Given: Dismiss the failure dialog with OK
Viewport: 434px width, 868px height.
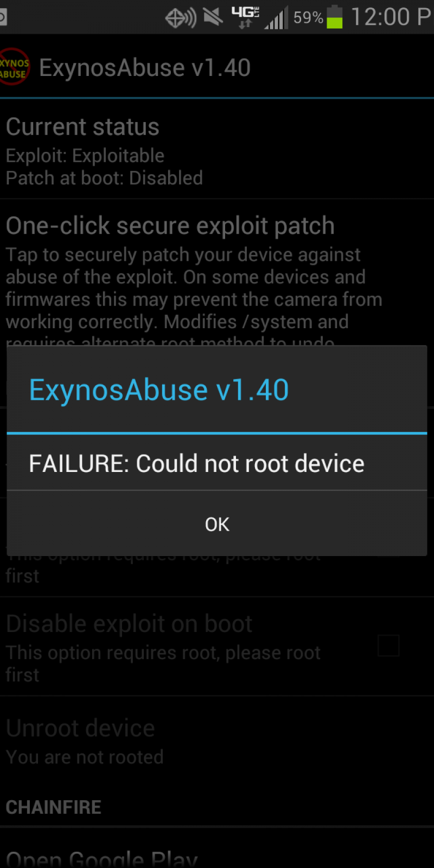Looking at the screenshot, I should point(217,524).
